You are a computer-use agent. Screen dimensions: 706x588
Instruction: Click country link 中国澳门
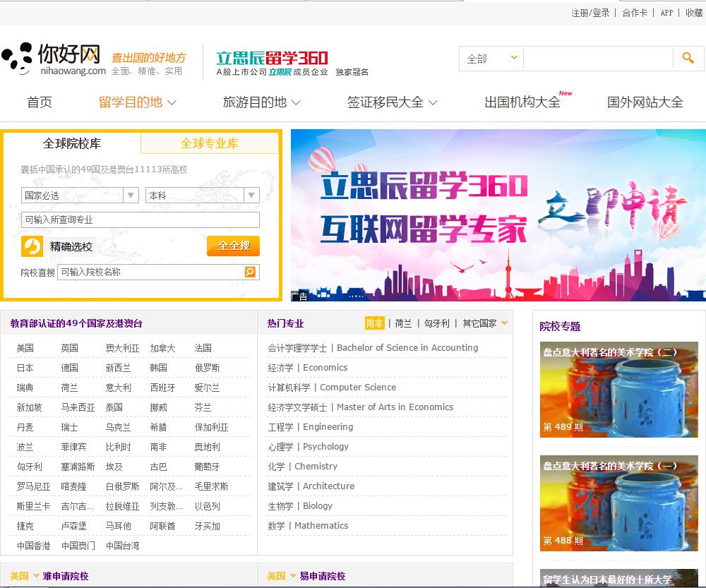[78, 546]
